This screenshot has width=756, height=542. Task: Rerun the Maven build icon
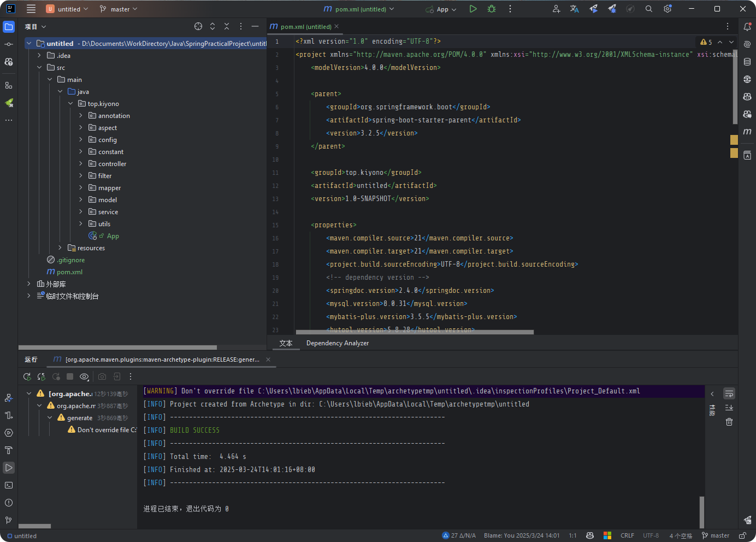[x=27, y=376]
